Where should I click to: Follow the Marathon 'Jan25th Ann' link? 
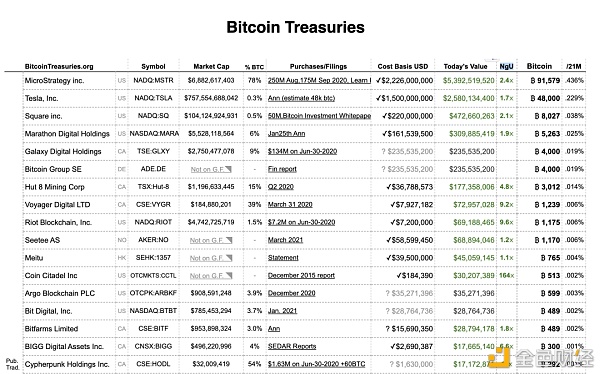click(286, 134)
